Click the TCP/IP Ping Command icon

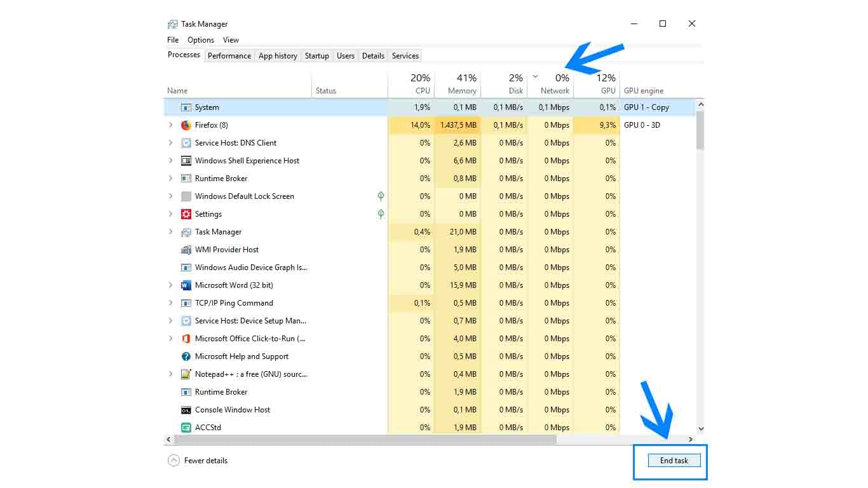[x=186, y=303]
